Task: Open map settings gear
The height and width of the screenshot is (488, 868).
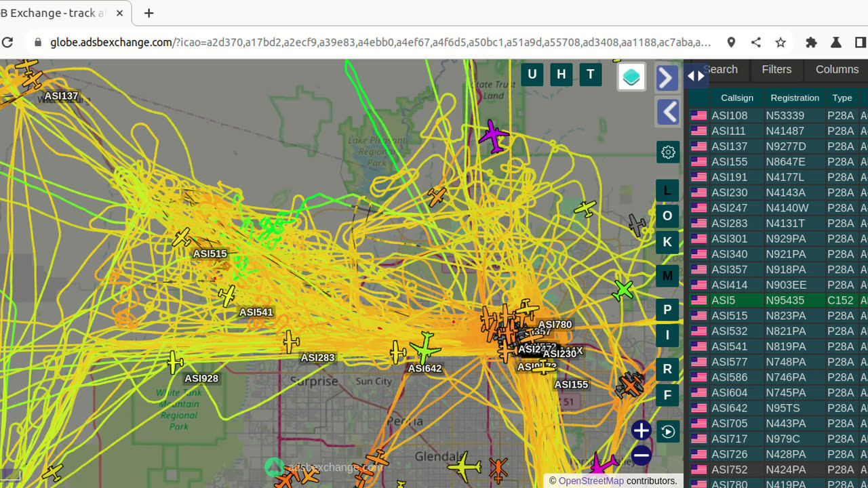Action: point(668,152)
